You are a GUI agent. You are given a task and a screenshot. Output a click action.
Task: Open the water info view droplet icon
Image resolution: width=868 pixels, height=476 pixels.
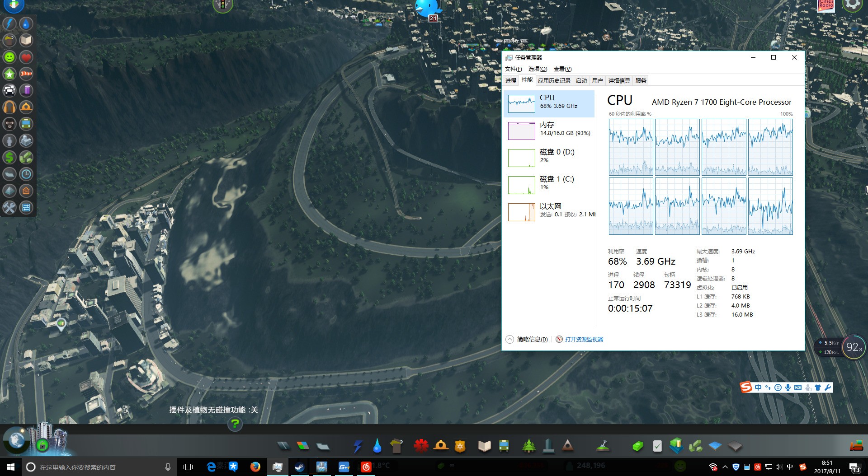point(26,23)
